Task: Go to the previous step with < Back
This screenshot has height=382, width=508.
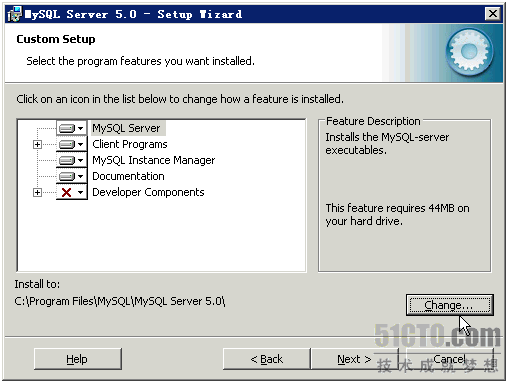Action: tap(266, 359)
